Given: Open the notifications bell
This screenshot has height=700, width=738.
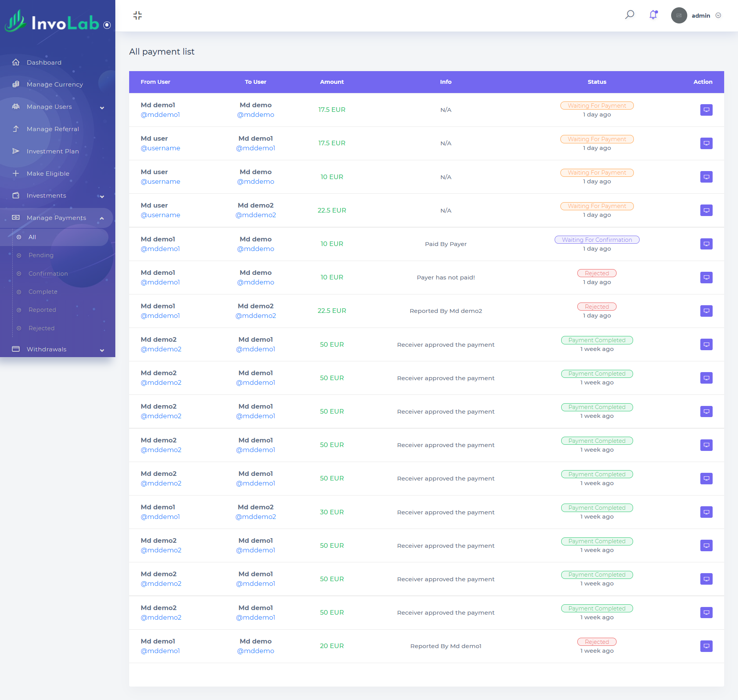Looking at the screenshot, I should [653, 15].
